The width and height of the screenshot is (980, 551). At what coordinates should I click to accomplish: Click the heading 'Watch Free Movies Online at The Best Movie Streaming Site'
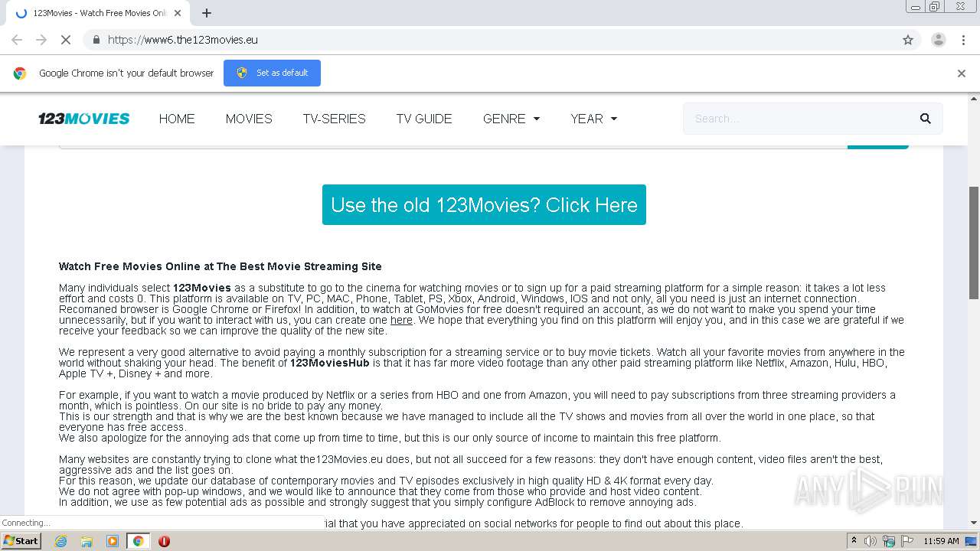(220, 266)
